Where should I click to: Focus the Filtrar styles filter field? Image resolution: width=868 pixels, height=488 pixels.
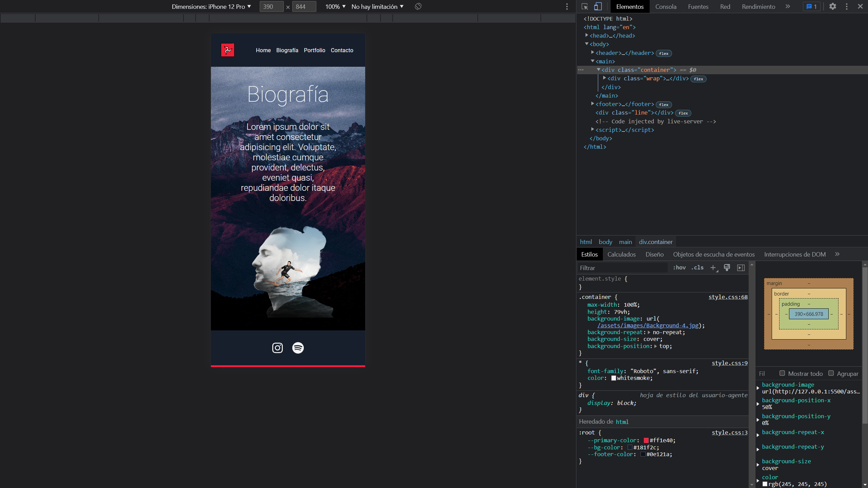(x=623, y=268)
